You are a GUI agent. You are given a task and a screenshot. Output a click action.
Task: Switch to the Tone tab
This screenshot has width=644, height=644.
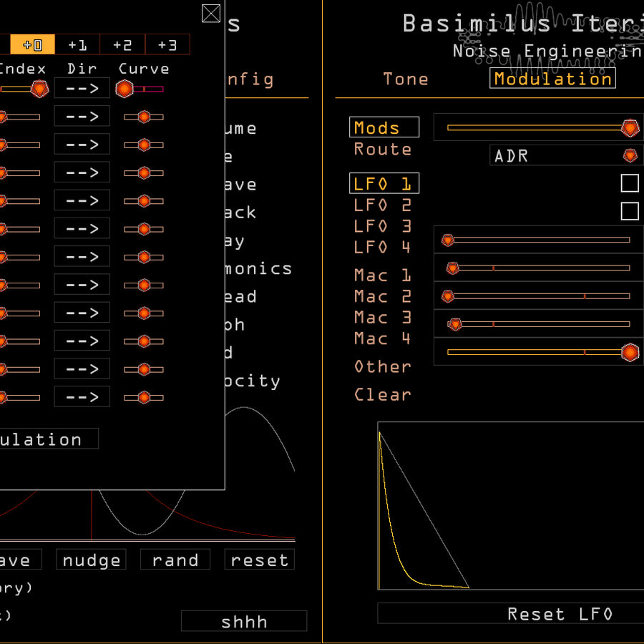click(x=406, y=79)
